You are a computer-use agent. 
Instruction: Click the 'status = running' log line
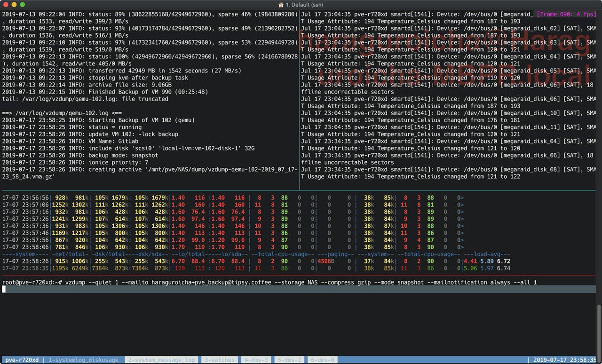pyautogui.click(x=71, y=127)
